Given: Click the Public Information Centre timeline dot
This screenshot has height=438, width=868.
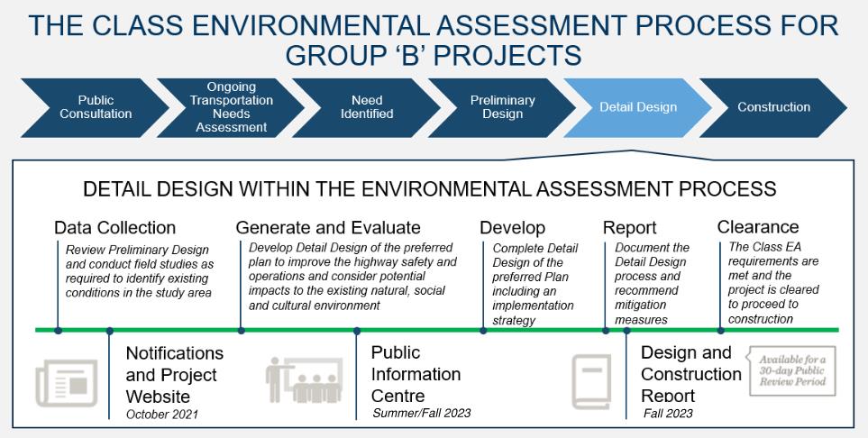Looking at the screenshot, I should tap(357, 331).
